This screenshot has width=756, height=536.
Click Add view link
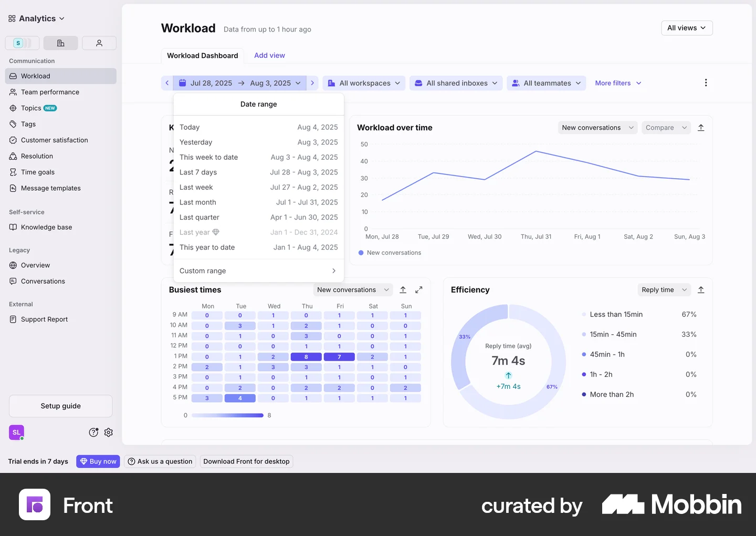269,55
